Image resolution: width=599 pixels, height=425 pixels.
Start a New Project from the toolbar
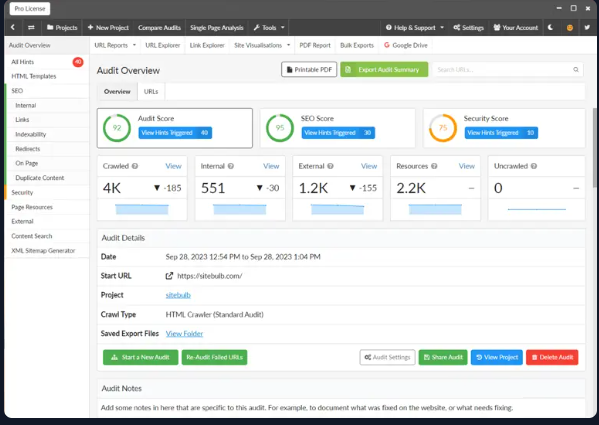(x=108, y=27)
